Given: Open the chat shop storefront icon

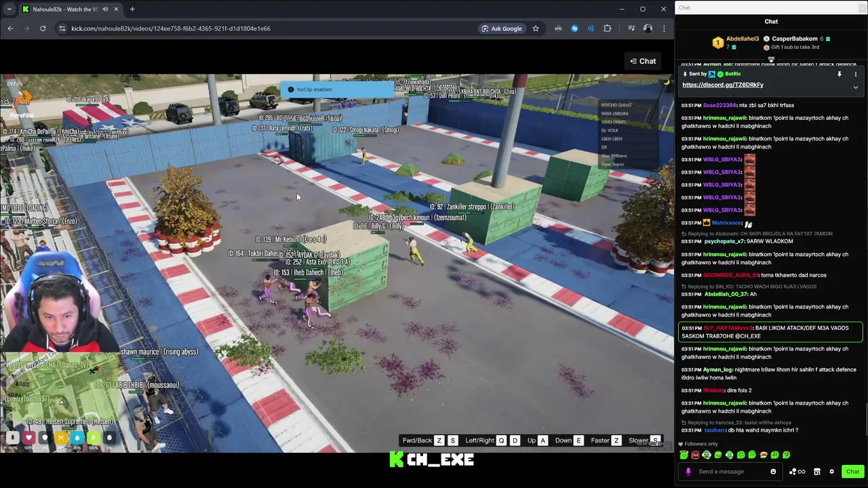Looking at the screenshot, I should pos(817,472).
